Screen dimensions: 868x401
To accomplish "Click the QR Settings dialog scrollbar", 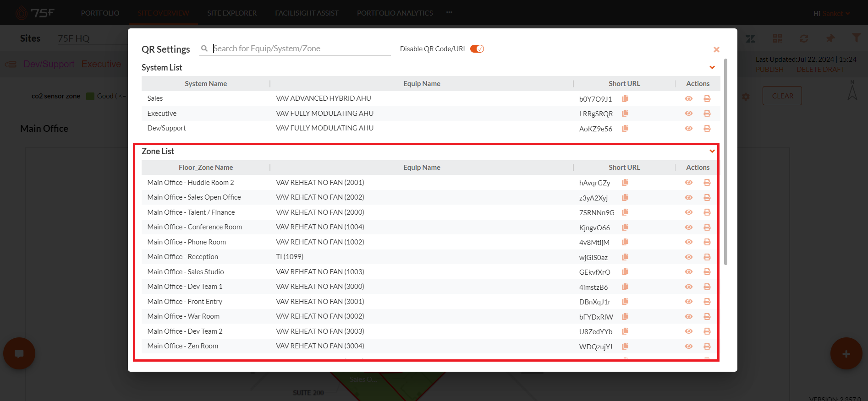I will [x=725, y=162].
